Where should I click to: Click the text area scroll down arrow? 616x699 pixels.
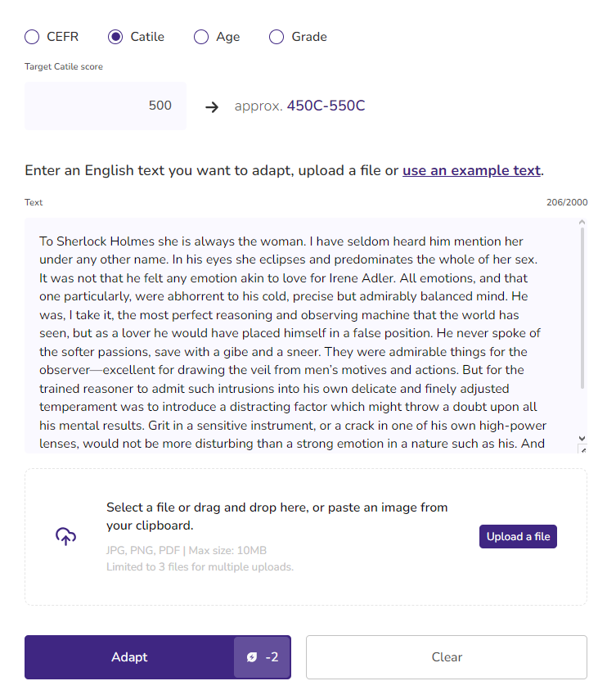[x=582, y=439]
